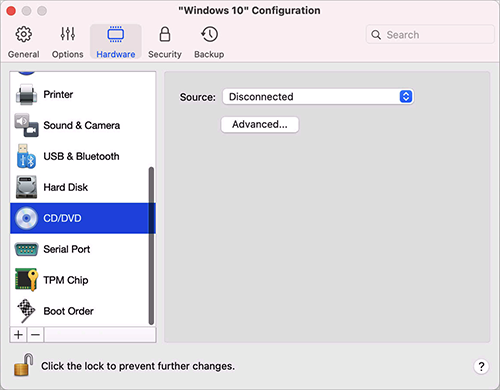Open the Advanced... settings button
The height and width of the screenshot is (390, 500).
[260, 124]
